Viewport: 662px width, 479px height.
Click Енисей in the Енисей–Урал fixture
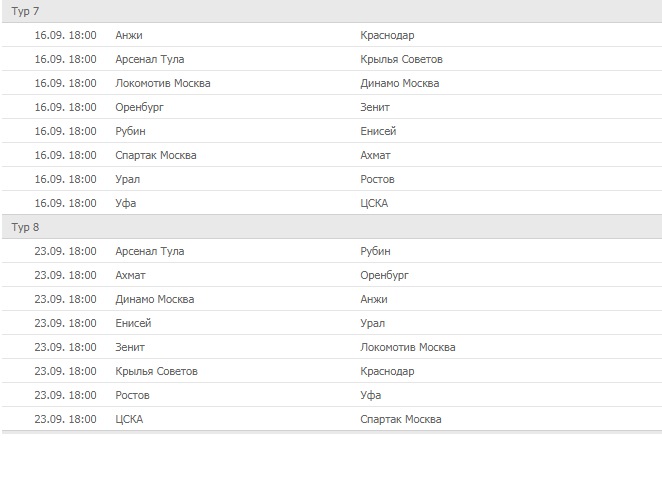[x=133, y=323]
